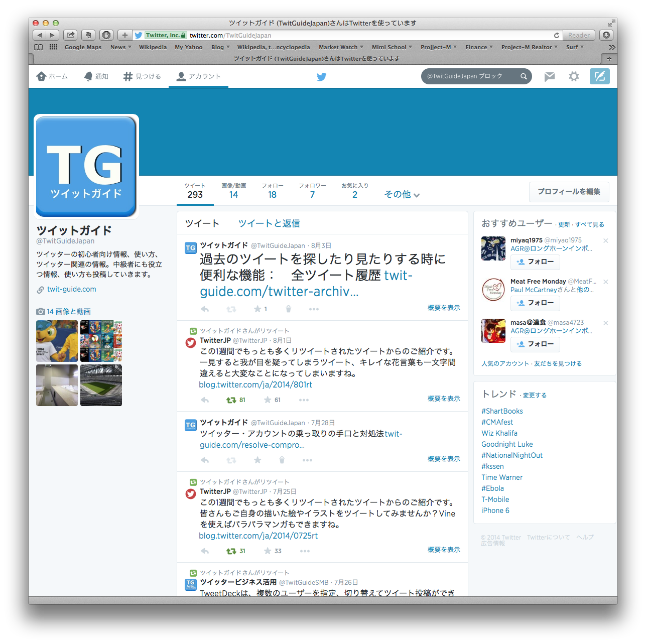The height and width of the screenshot is (644, 646).
Task: Dismiss miyaq1975 suggestion with X
Action: pyautogui.click(x=606, y=241)
